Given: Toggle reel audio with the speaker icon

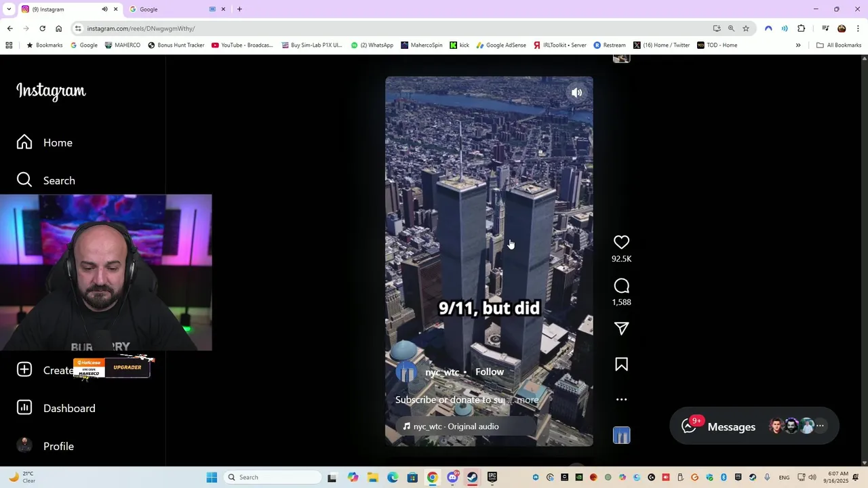Looking at the screenshot, I should pos(576,93).
